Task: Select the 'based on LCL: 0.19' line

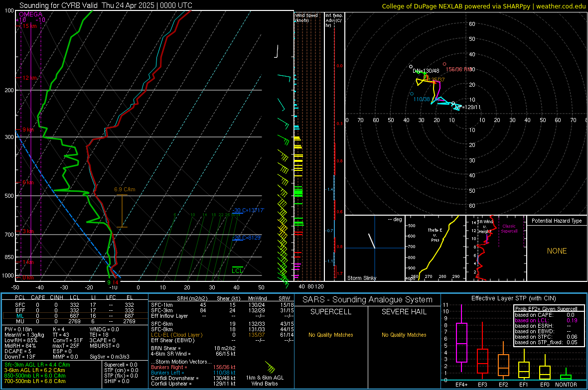Action: pos(546,321)
